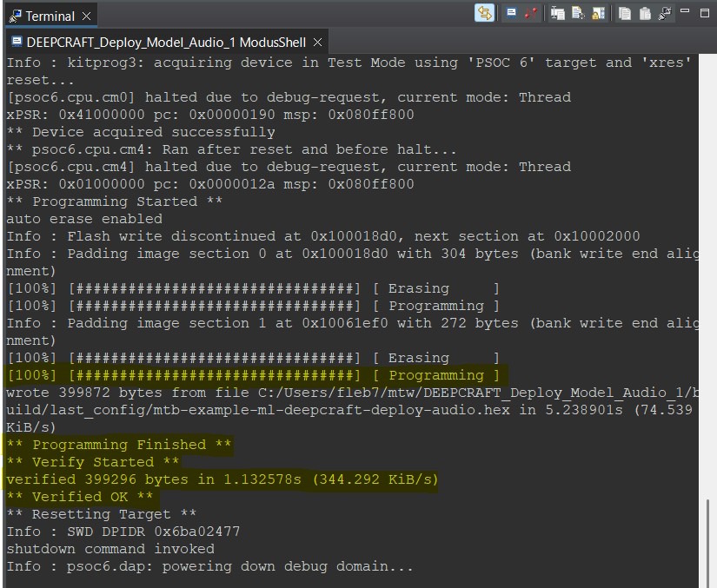Click '[psoc6.cpu.cm4] halted due to debug-request' line
Screen dimensions: 717x588
pyautogui.click(x=289, y=167)
